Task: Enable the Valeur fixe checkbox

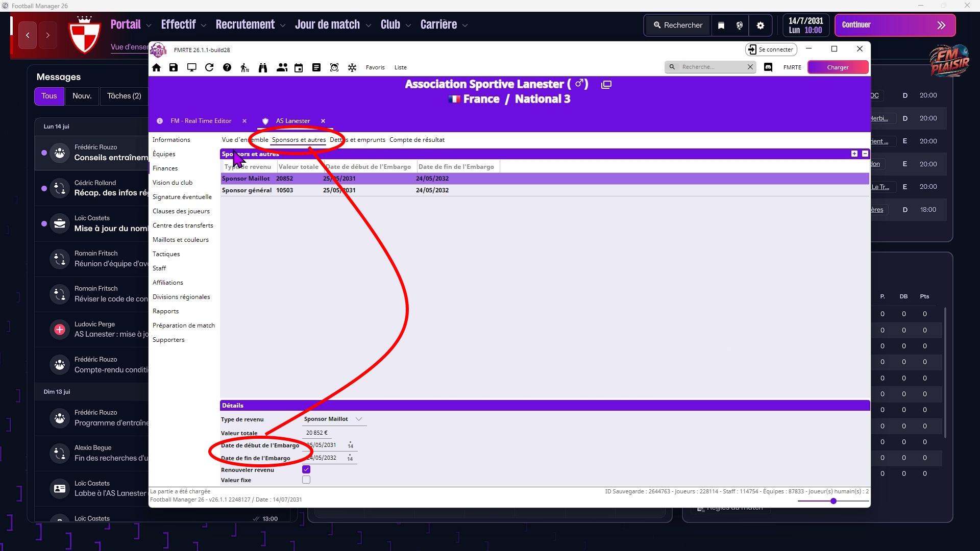Action: (306, 480)
